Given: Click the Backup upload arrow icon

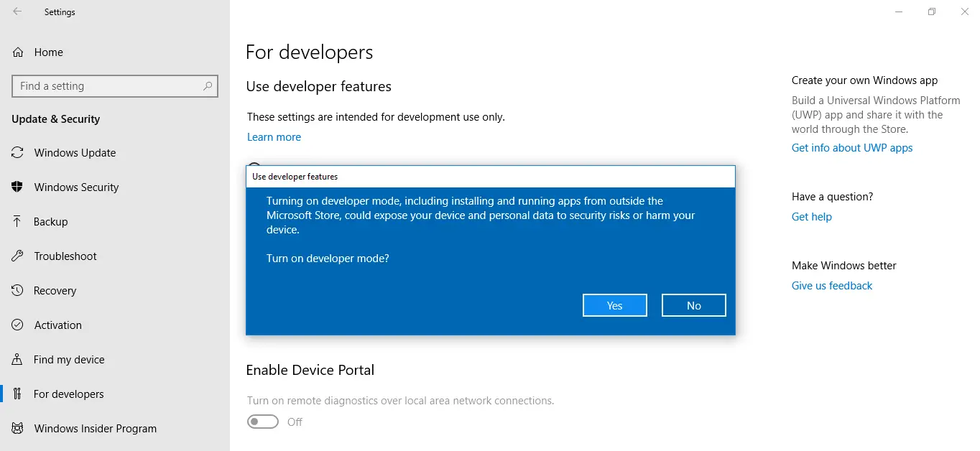Looking at the screenshot, I should click(x=18, y=221).
